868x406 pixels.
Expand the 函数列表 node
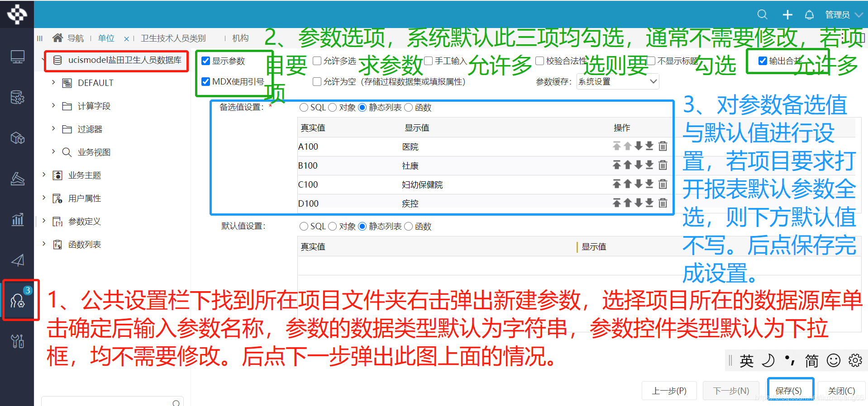pyautogui.click(x=44, y=244)
